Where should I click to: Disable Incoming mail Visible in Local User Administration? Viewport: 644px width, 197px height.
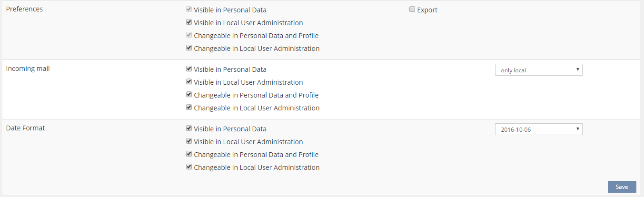[189, 82]
